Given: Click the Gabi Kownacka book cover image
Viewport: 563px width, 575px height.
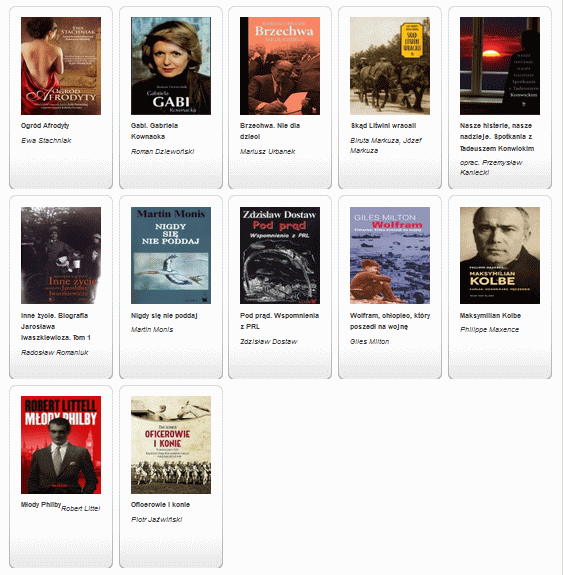Looking at the screenshot, I should (x=171, y=66).
